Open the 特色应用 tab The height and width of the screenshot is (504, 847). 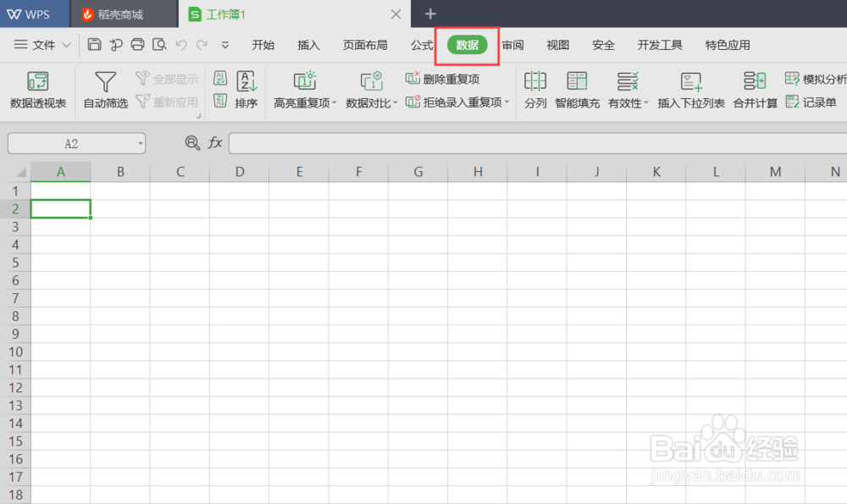tap(728, 45)
